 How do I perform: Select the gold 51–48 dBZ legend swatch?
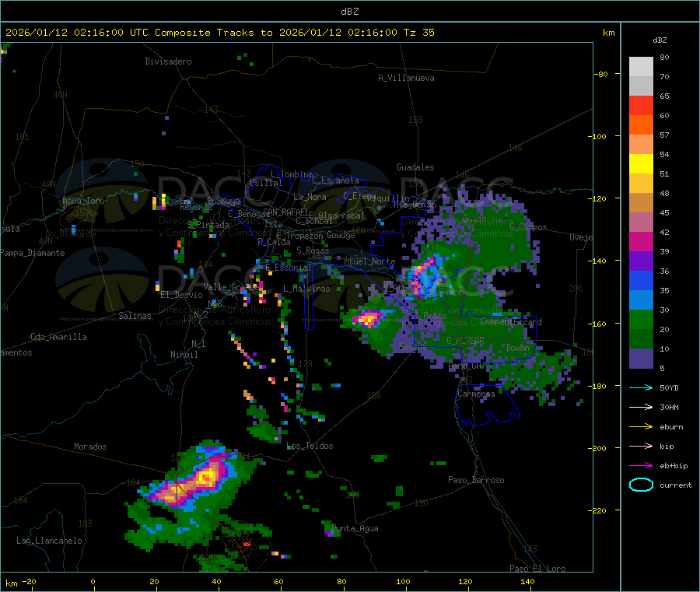coord(641,183)
